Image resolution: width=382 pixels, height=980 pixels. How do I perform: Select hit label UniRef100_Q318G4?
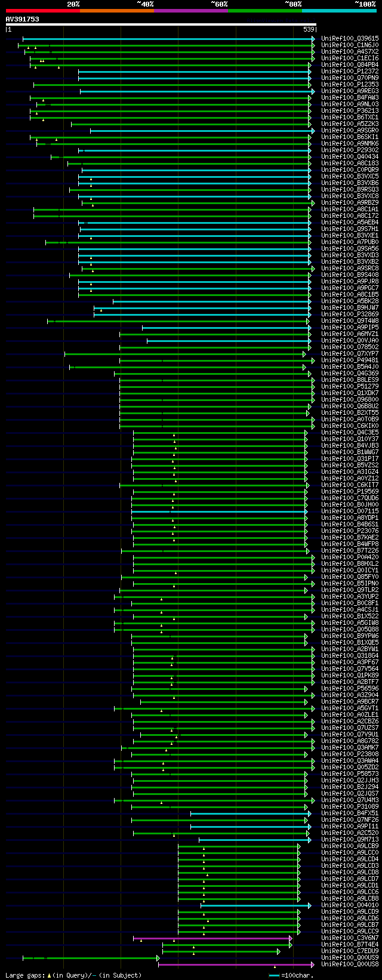(350, 655)
